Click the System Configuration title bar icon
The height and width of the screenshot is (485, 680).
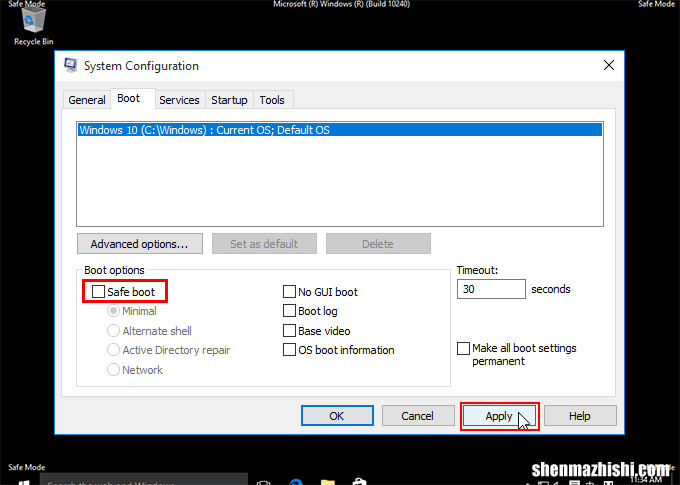click(71, 66)
